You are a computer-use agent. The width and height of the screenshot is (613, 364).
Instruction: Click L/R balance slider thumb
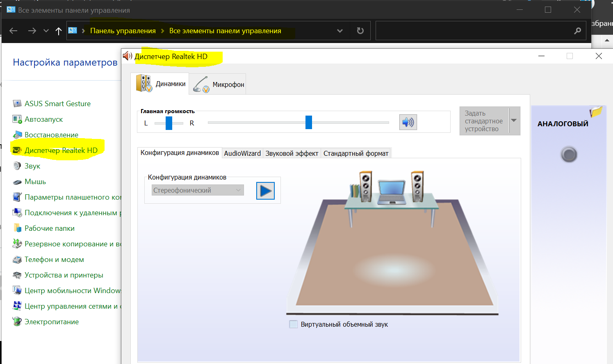tap(169, 123)
